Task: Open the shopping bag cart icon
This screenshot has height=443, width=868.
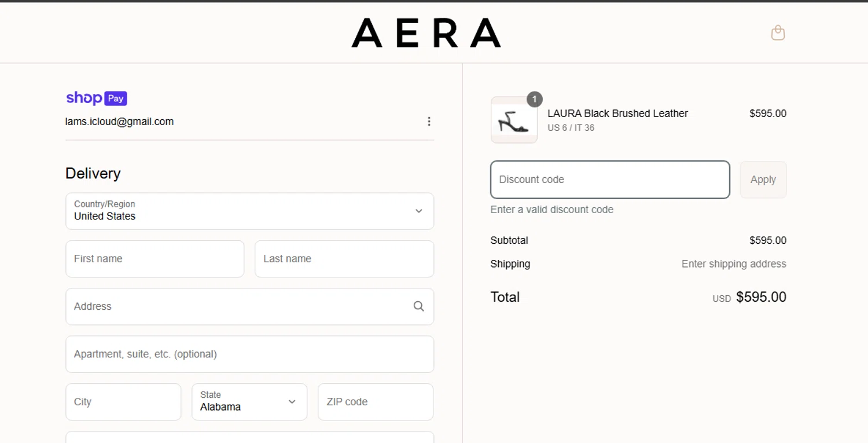Action: pos(778,32)
